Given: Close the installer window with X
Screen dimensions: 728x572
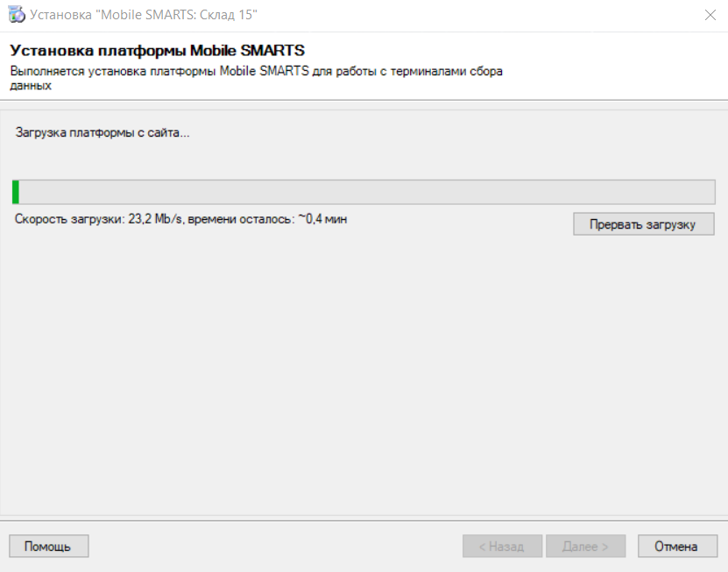Looking at the screenshot, I should coord(710,15).
